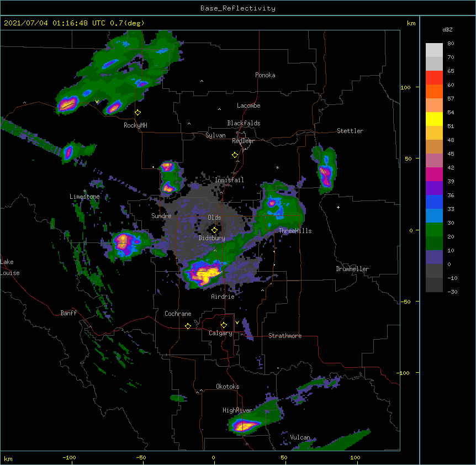This screenshot has width=476, height=465.
Task: Click the Drumheller label
Action: pos(352,269)
